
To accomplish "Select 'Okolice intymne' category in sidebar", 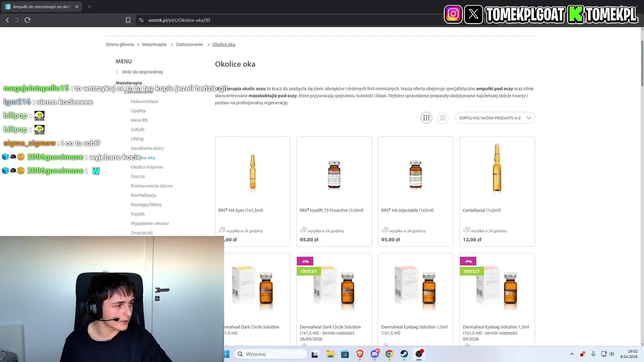I will point(147,167).
